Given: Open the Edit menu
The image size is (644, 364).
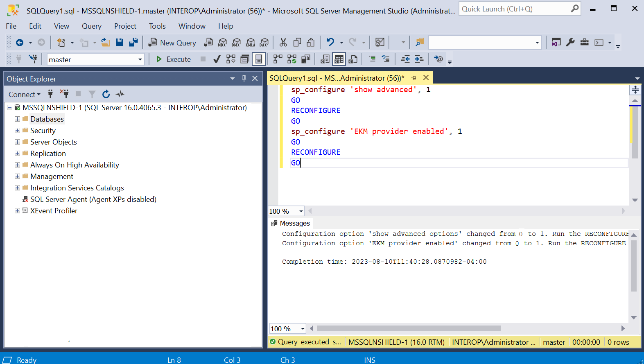Looking at the screenshot, I should (35, 26).
